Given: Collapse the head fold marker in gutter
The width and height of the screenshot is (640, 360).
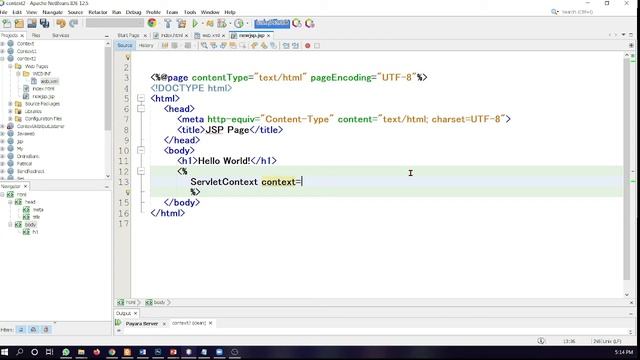Looking at the screenshot, I should tap(141, 109).
